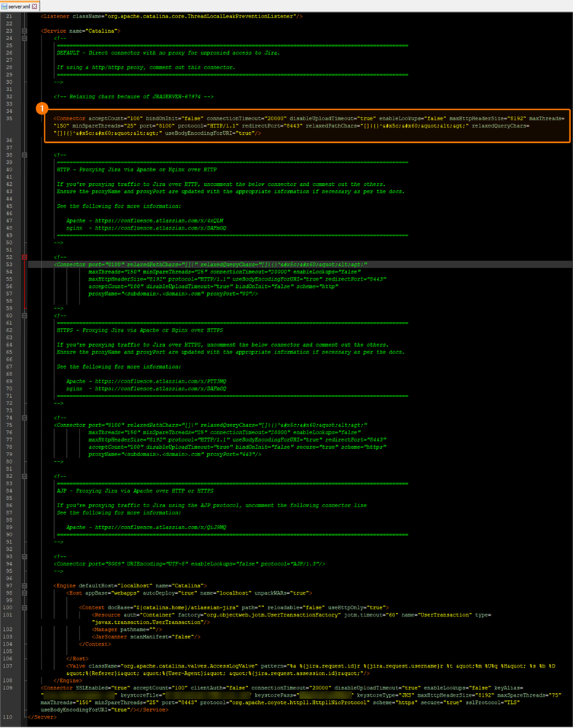Click the Listener ThreadLocalLeakPreventionListener line
573x728 pixels.
[x=172, y=16]
